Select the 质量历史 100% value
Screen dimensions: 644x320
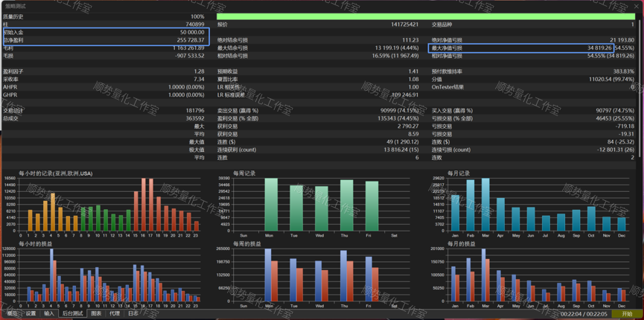[197, 16]
